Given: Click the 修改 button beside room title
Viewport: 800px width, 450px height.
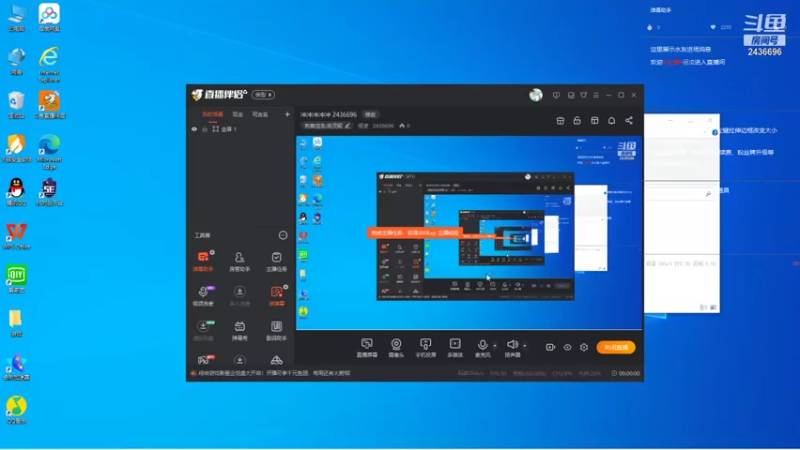Looking at the screenshot, I should point(370,114).
